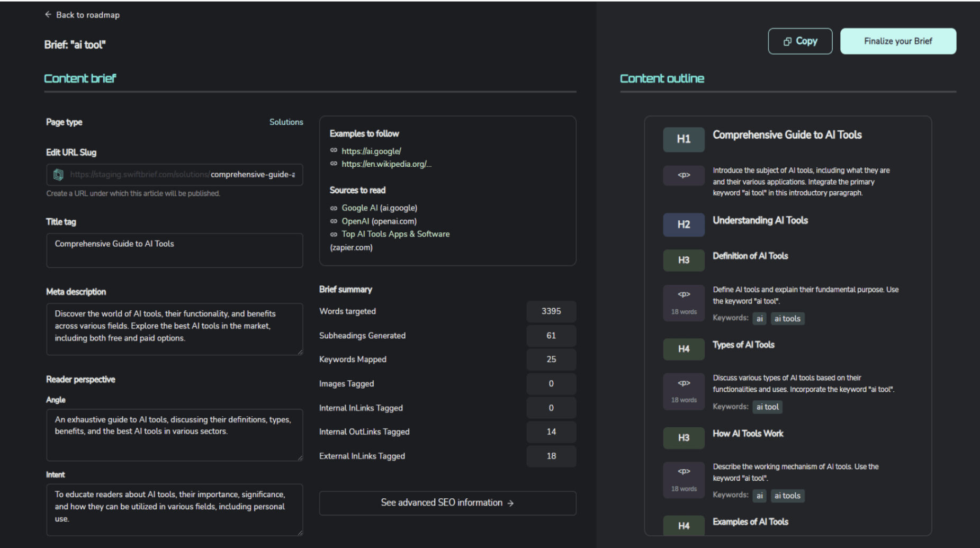Open the Google AI source link
980x548 pixels.
coord(379,208)
